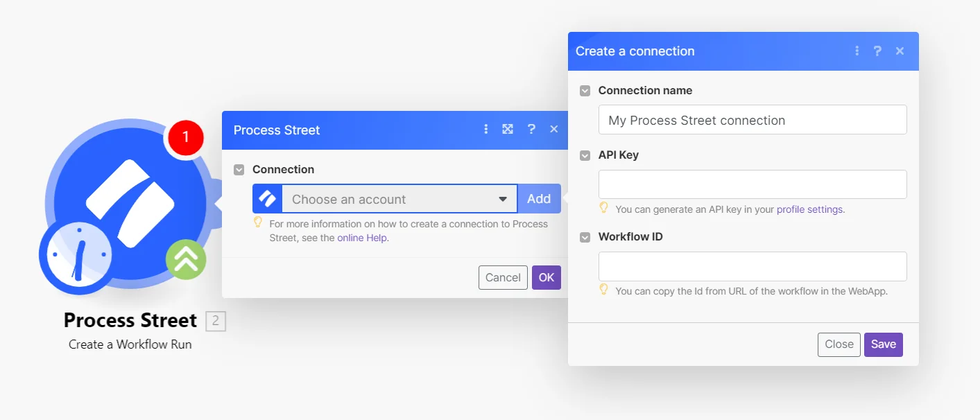Click the Add connection button
This screenshot has height=420, width=980.
click(539, 199)
